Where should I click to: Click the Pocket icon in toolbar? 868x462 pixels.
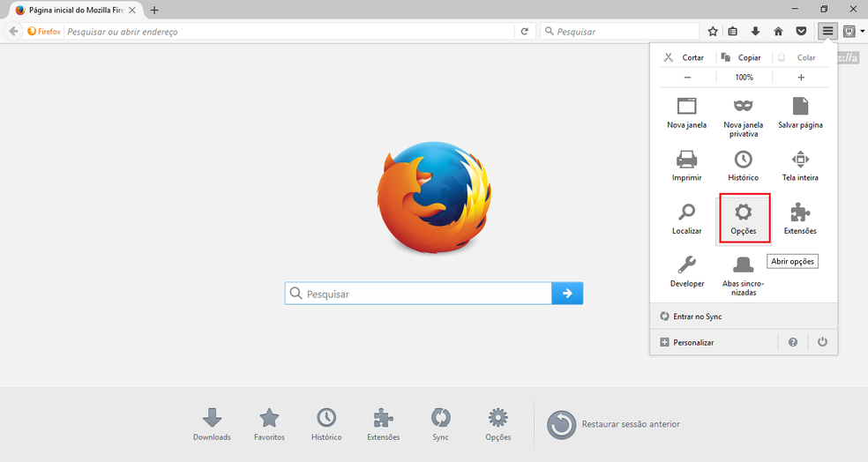point(801,32)
